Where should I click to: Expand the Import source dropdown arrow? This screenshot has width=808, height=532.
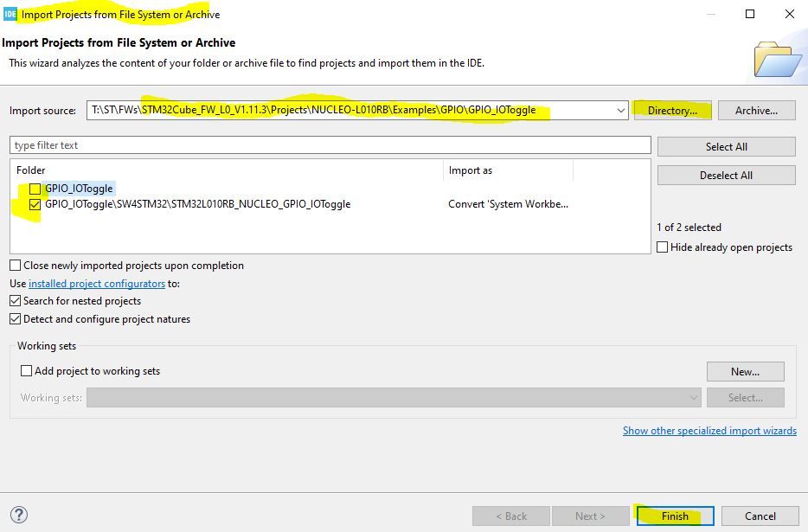[x=620, y=111]
